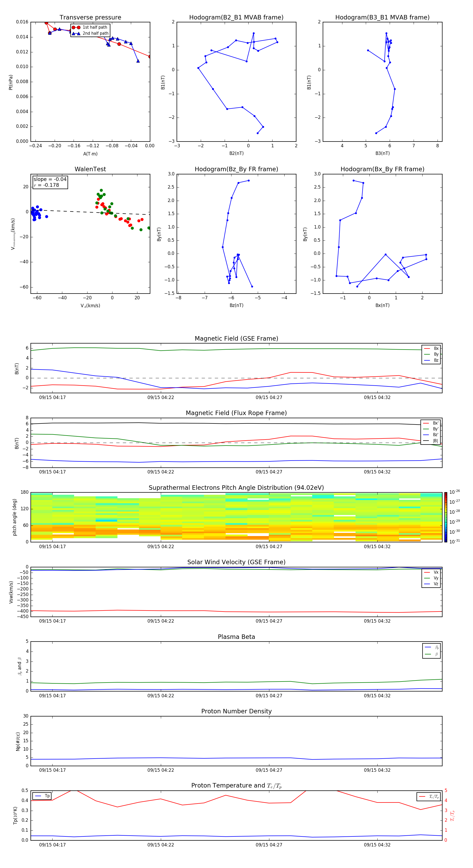Select the By' entry in Flux Rope legend
The height and width of the screenshot is (868, 473).
click(431, 429)
